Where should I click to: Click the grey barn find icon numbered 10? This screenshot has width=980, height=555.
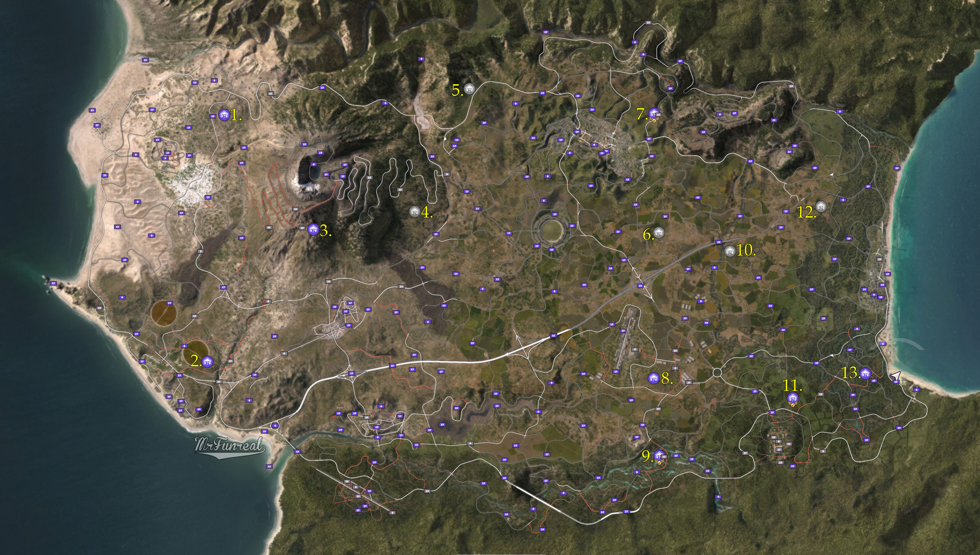tap(730, 251)
